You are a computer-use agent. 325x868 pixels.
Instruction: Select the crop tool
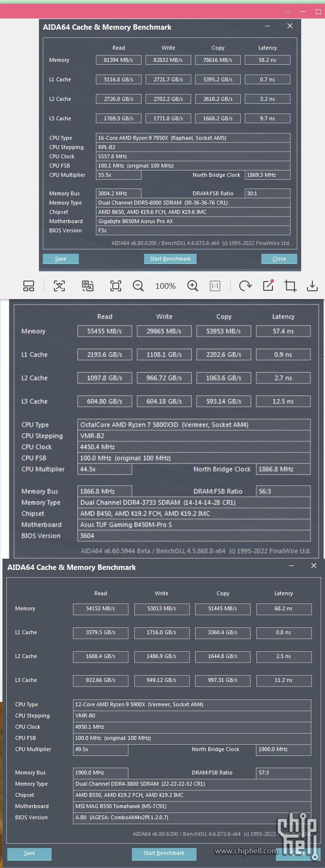pos(290,286)
